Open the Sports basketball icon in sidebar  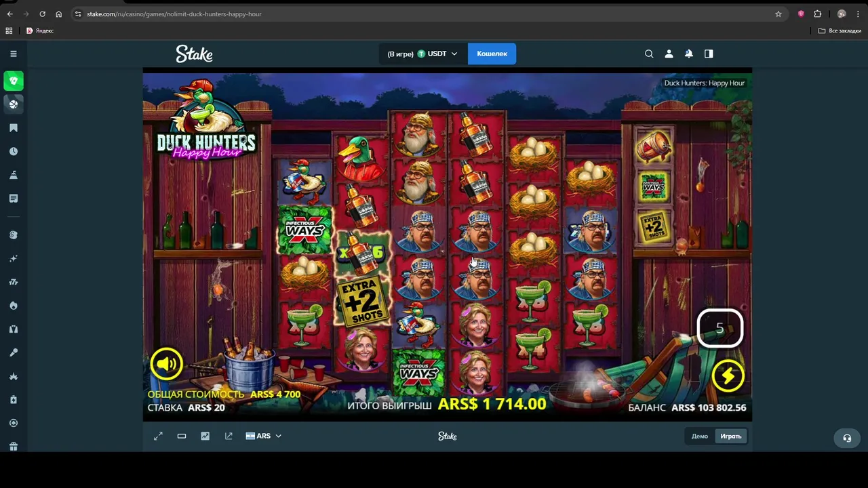(13, 104)
